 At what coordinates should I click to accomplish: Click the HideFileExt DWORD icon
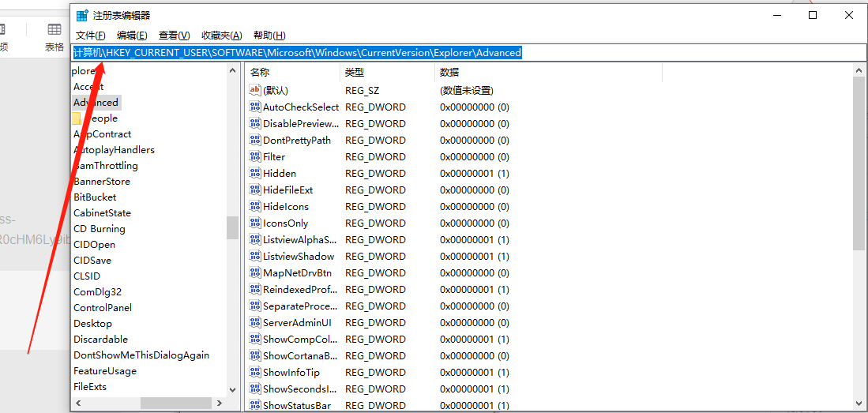click(254, 190)
